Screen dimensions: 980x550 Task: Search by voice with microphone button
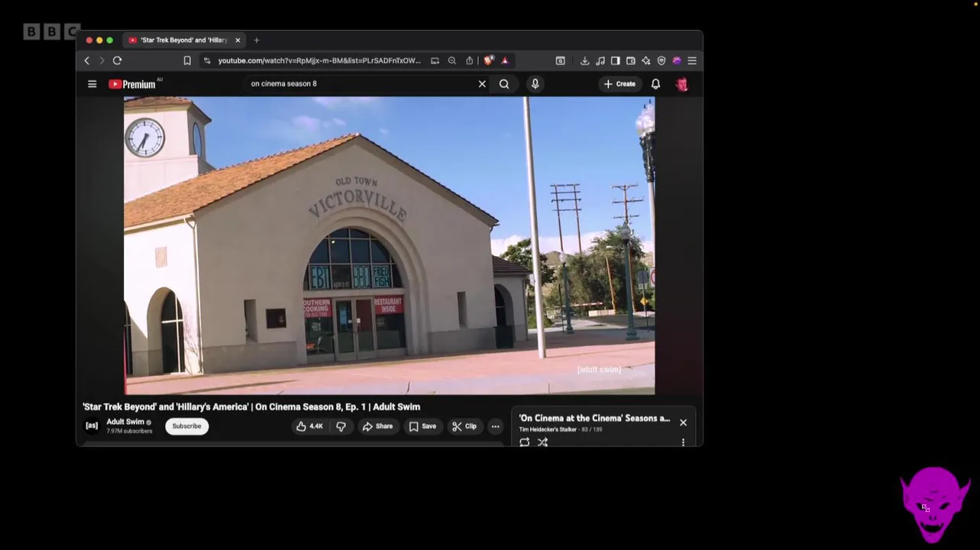tap(535, 84)
